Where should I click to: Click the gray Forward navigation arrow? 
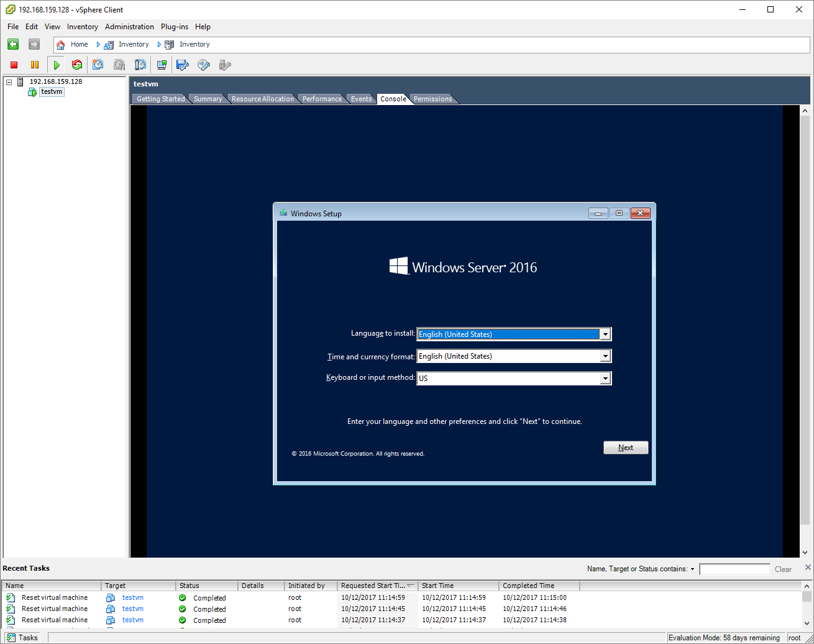34,44
